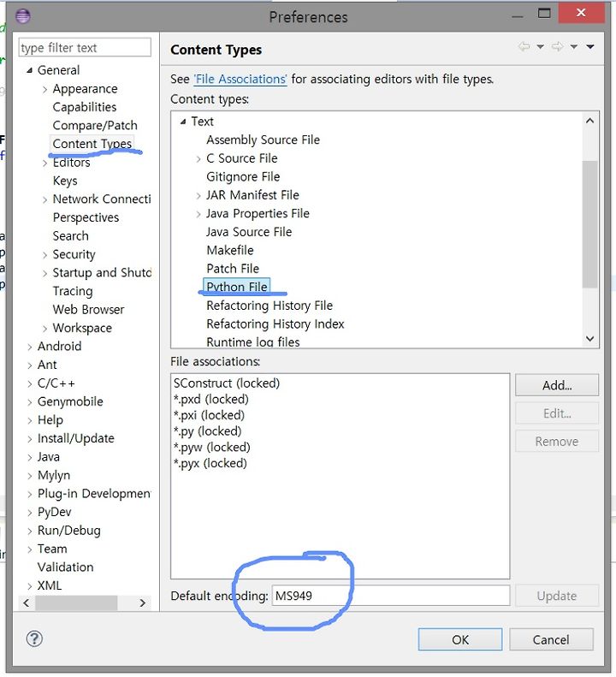Select SConstruct (locked) association
This screenshot has height=677, width=616.
tap(227, 383)
